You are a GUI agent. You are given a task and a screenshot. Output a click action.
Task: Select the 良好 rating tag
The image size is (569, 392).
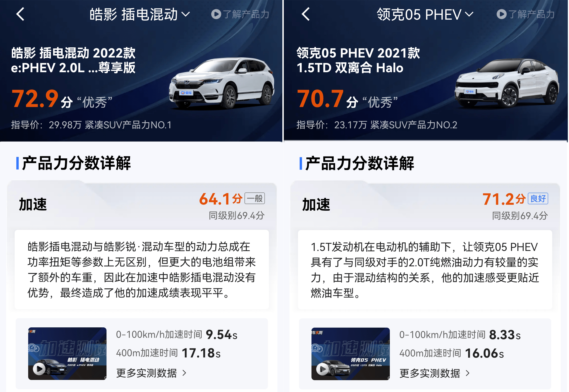coord(538,199)
